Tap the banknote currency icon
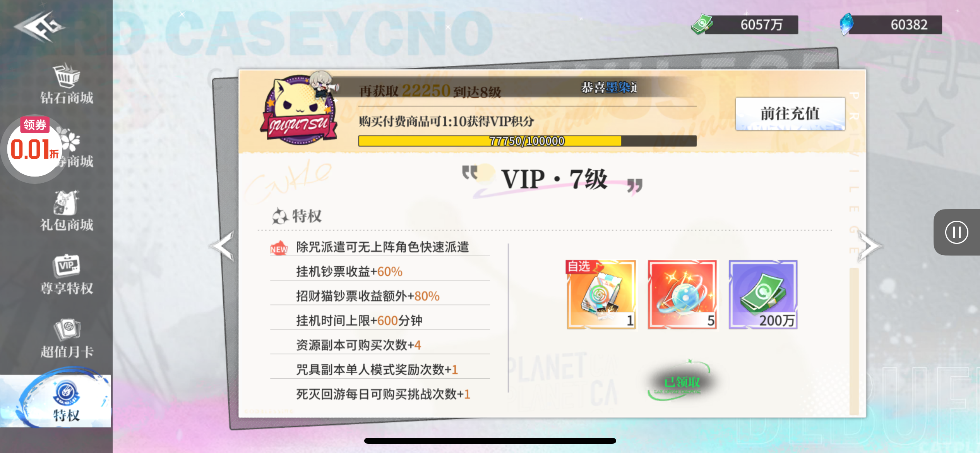 (702, 24)
